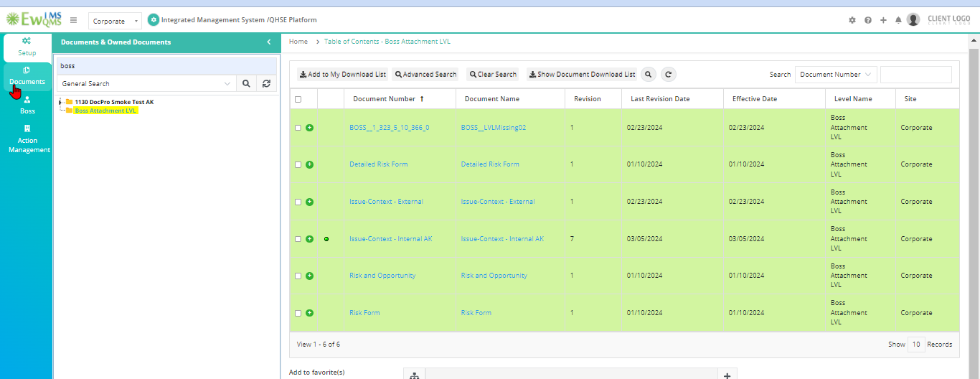This screenshot has height=379, width=980.
Task: Click green plus for BOSS__1_323_5_10_366_0 row
Action: pos(309,128)
